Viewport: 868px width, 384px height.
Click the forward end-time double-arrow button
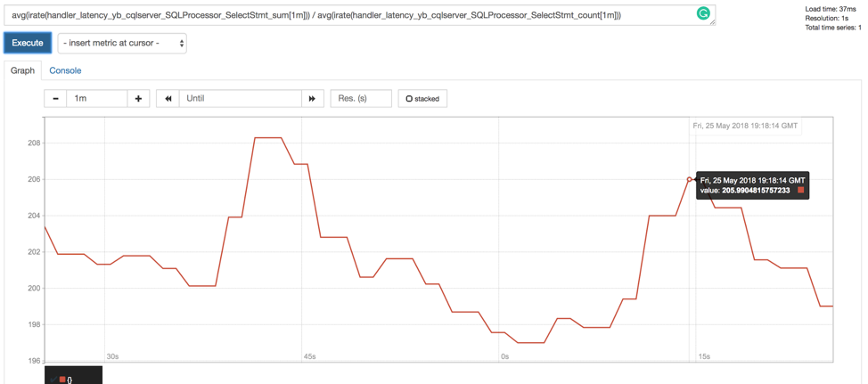[312, 99]
